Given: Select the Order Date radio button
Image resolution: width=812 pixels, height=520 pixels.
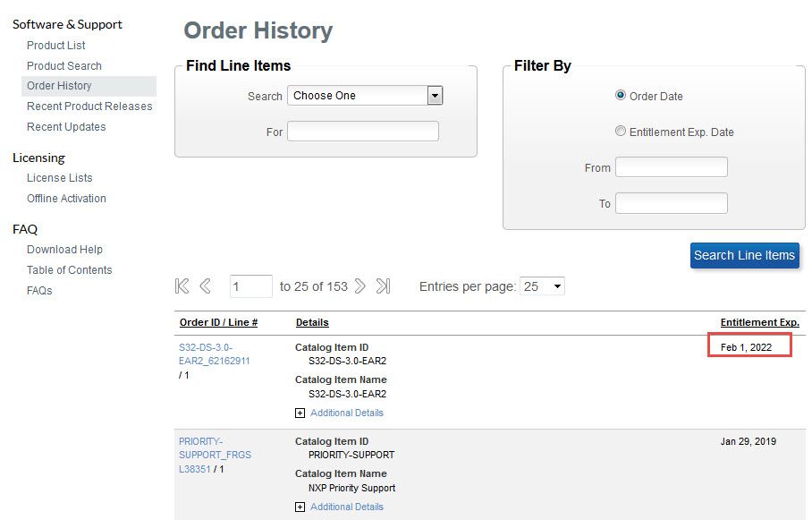Looking at the screenshot, I should click(621, 96).
